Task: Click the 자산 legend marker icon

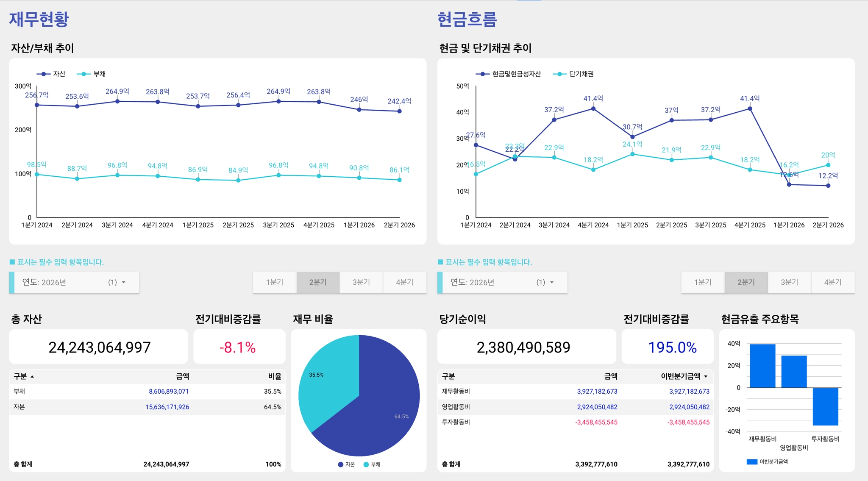Action: (x=43, y=74)
